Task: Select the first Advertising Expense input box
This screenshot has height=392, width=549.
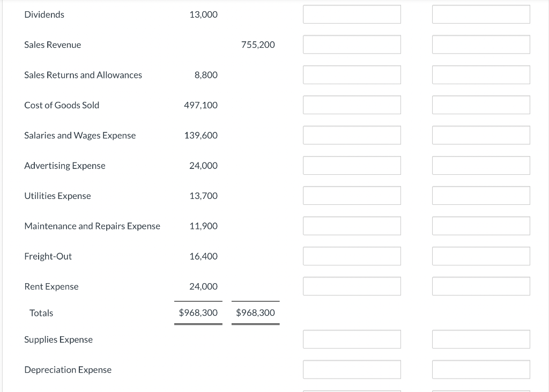Action: point(352,165)
